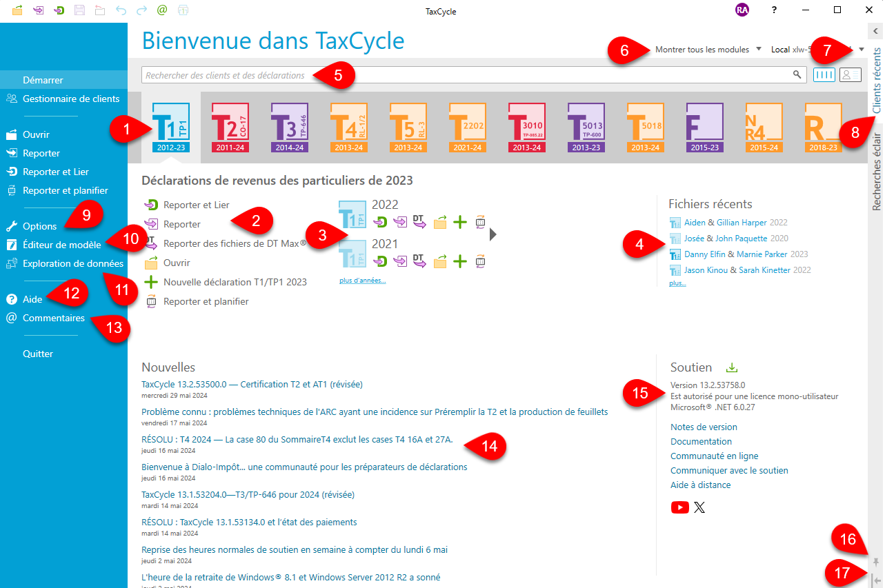This screenshot has width=885, height=588.
Task: Select the T5018 module tile
Action: [644, 128]
